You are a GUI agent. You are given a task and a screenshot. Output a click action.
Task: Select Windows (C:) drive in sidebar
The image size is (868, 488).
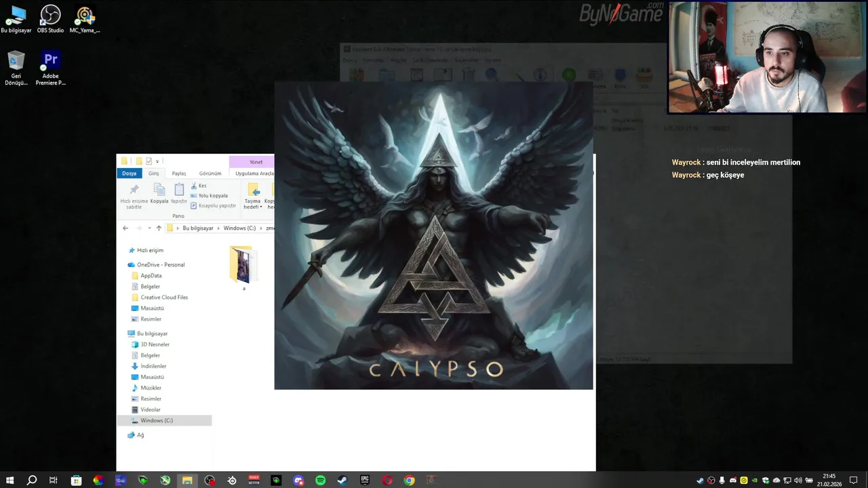click(x=163, y=421)
